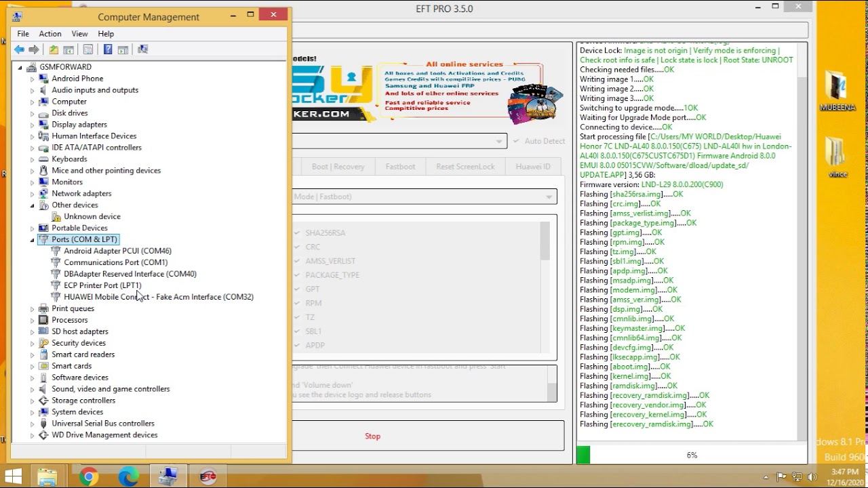Toggle the GPT partition checkbox

coord(297,289)
